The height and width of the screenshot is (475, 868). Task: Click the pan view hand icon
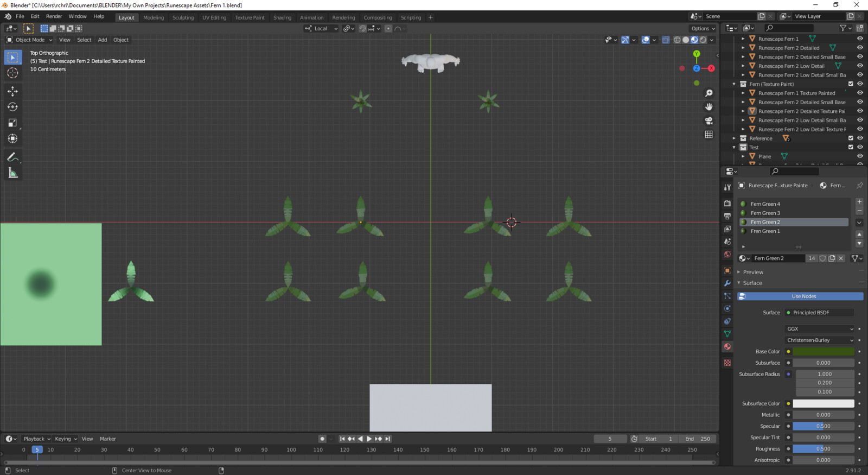pyautogui.click(x=709, y=107)
